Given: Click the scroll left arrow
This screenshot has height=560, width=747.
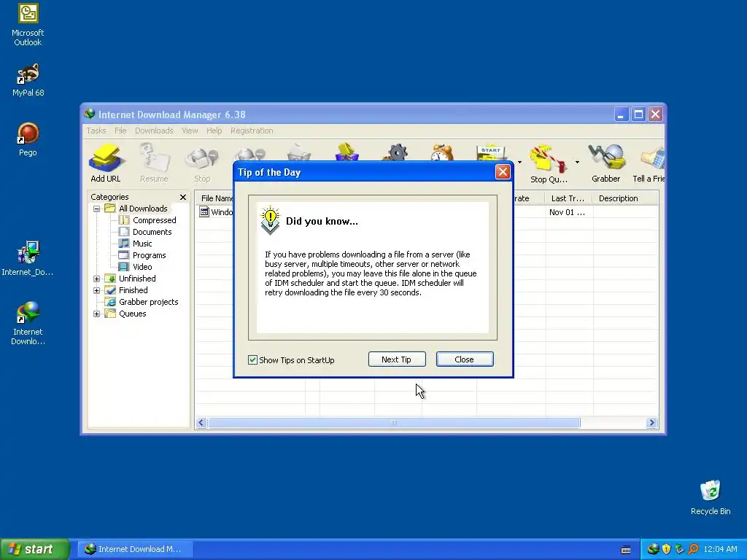Looking at the screenshot, I should pos(201,423).
